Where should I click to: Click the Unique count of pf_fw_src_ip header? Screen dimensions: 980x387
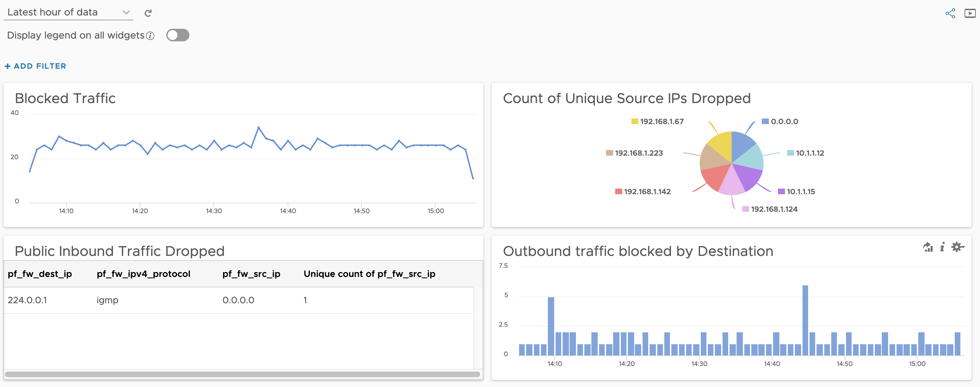pos(369,274)
